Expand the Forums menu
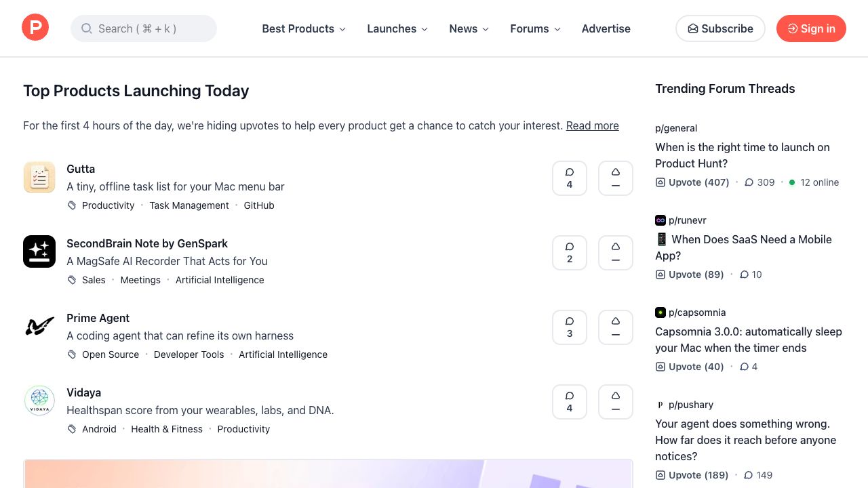 coord(536,28)
